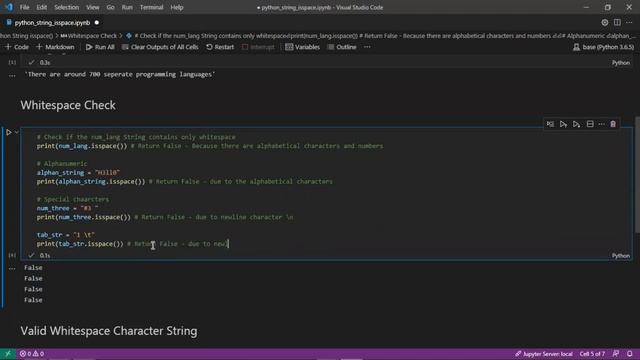Place cursor on tab_str assignment line
Screen dimensions: 640x360
pyautogui.click(x=66, y=235)
